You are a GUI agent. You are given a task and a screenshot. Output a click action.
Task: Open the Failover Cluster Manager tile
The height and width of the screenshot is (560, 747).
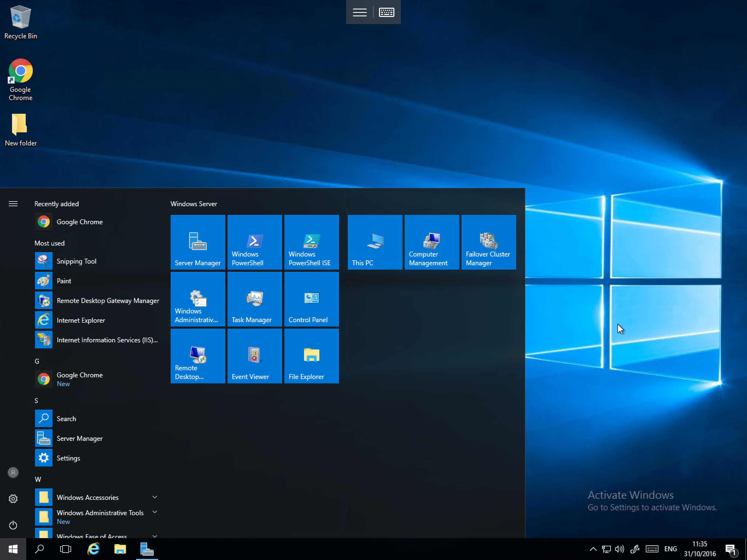point(489,242)
